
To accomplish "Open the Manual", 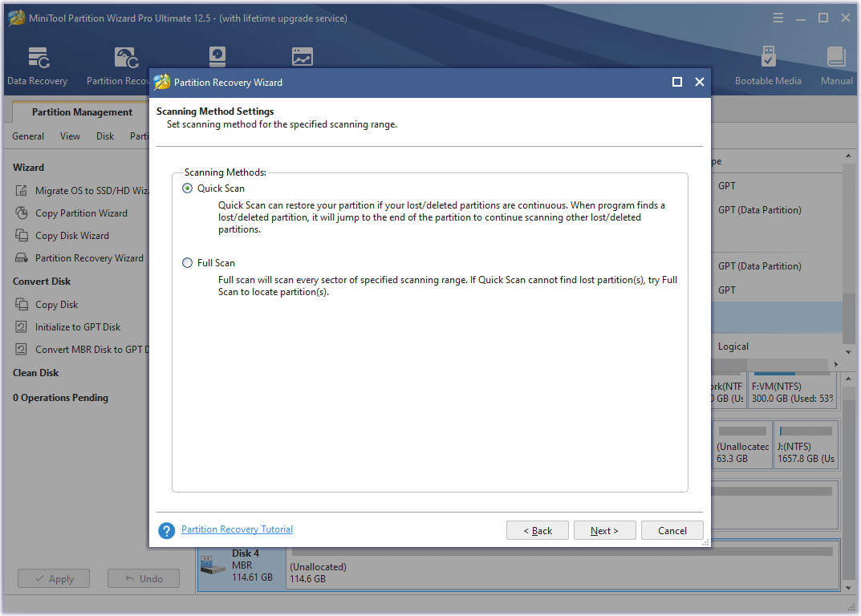I will point(836,66).
